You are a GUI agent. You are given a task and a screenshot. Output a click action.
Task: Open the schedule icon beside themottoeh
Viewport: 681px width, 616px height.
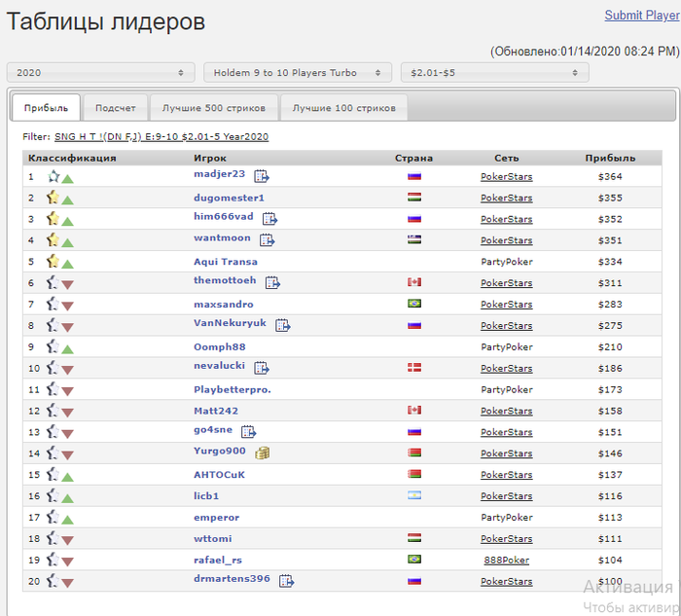[272, 282]
